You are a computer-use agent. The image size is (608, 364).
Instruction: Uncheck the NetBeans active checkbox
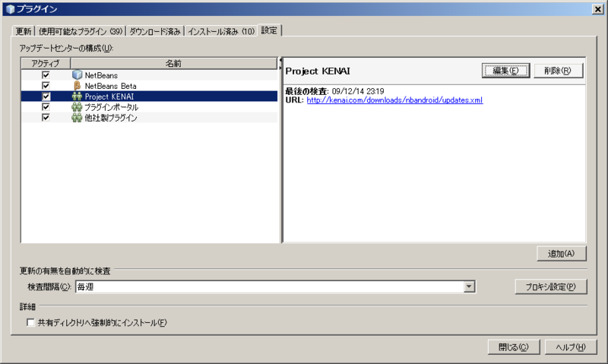click(x=46, y=74)
